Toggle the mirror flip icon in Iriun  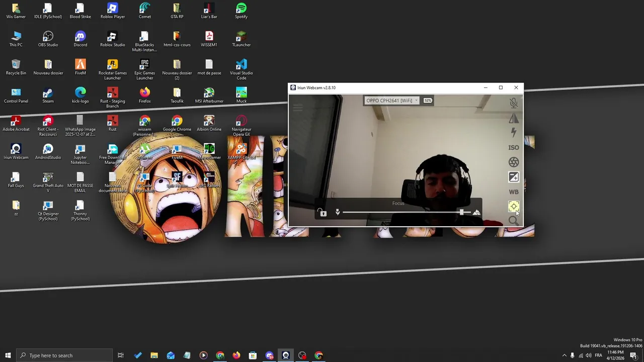[513, 118]
